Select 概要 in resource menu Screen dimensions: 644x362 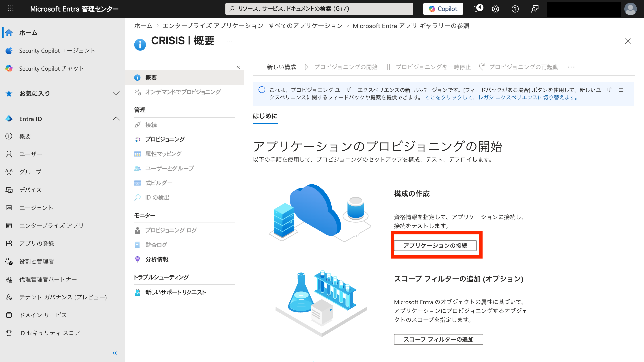[184, 78]
